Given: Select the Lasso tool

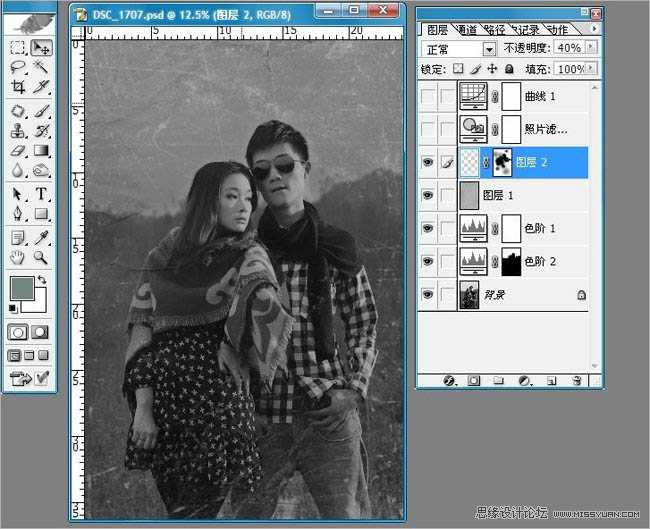Looking at the screenshot, I should pyautogui.click(x=17, y=67).
